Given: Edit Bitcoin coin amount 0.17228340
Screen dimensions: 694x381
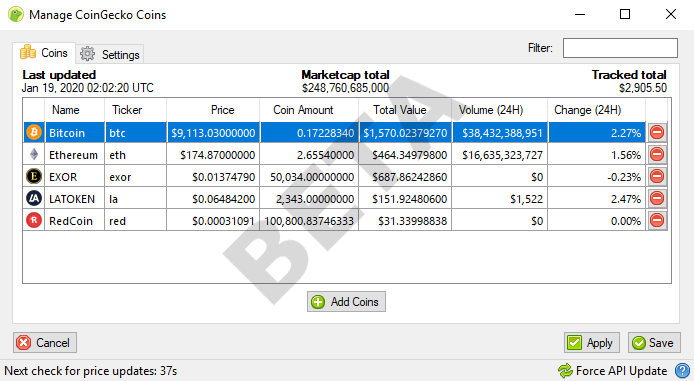Looking at the screenshot, I should coord(309,133).
